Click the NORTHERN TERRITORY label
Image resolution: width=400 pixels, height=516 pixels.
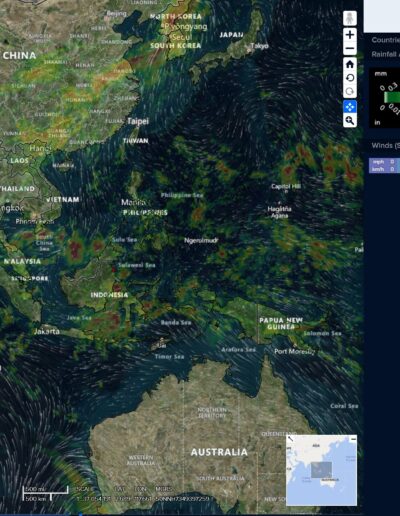pyautogui.click(x=212, y=413)
